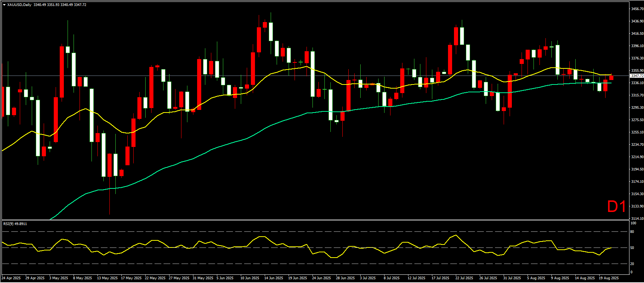Click the highlighted 3347.72 current price tag
This screenshot has height=283, width=644.
coord(637,76)
